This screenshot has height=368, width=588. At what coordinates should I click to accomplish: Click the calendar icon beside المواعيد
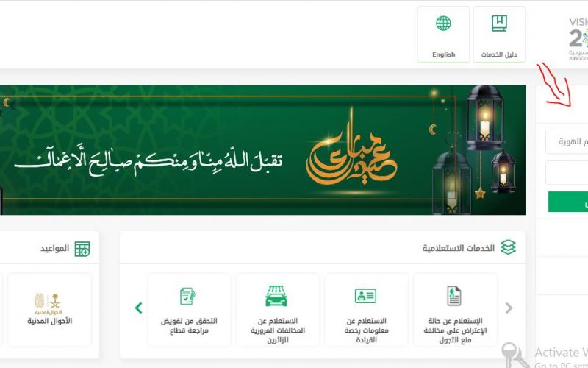click(x=82, y=249)
